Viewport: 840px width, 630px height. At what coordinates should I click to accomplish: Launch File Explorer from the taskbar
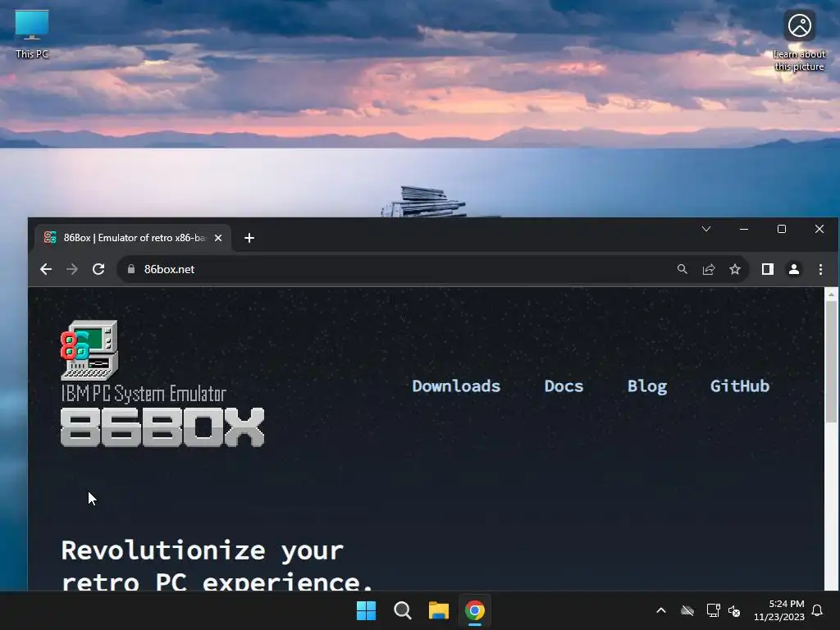coord(438,610)
